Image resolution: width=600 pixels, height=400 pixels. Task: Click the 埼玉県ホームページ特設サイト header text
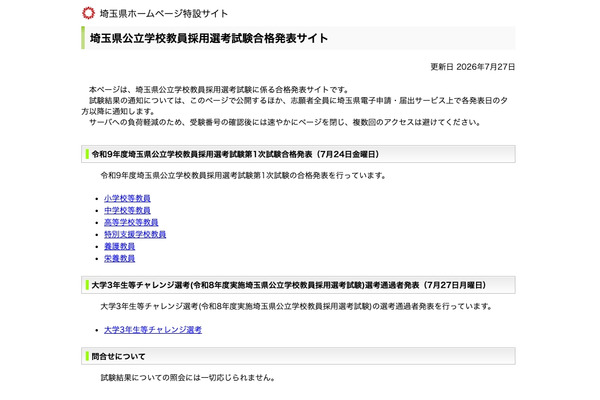pos(164,13)
